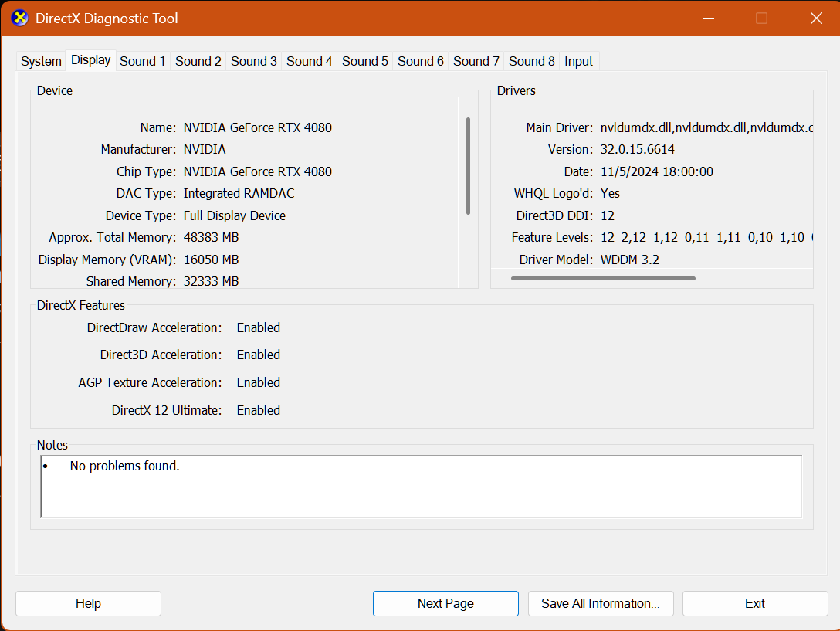Click the driver date 11/5/2024 18:00:00
840x631 pixels.
pos(657,171)
